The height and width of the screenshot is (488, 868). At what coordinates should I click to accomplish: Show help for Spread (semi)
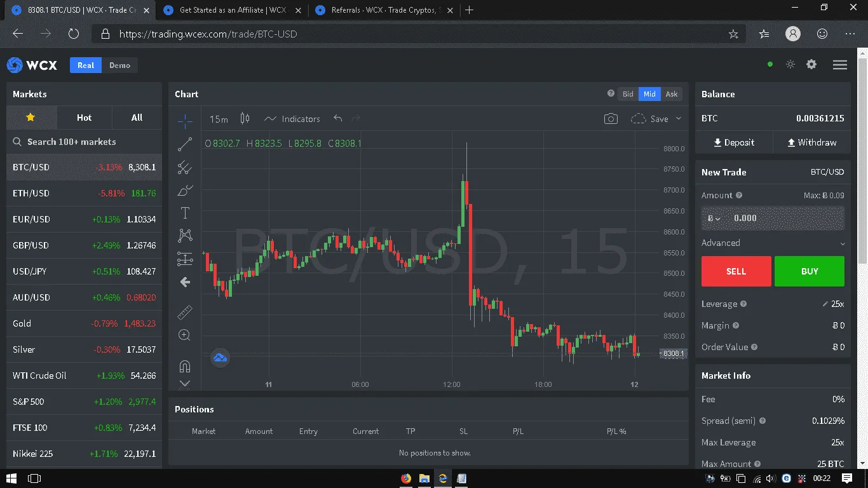[x=763, y=421]
